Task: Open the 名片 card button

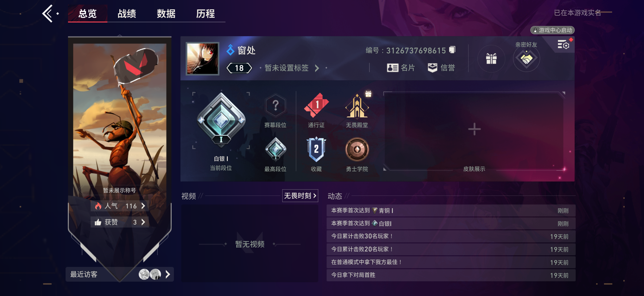Action: tap(401, 68)
